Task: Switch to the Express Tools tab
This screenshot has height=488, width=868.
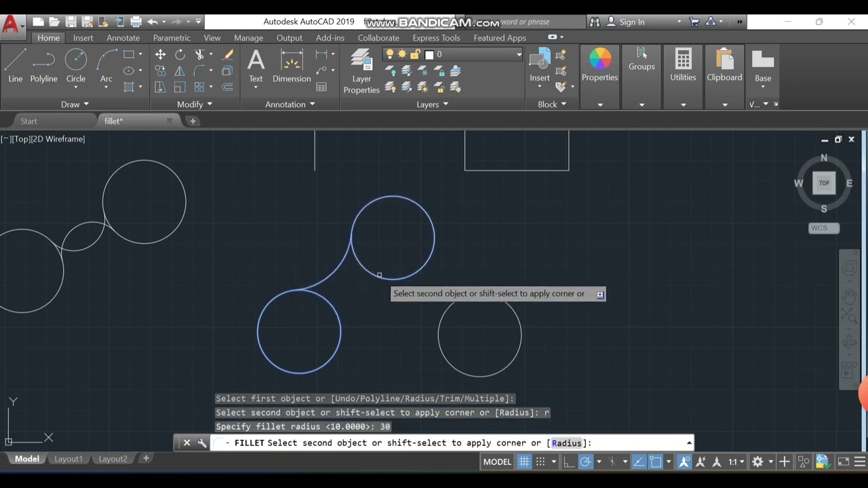Action: (436, 38)
